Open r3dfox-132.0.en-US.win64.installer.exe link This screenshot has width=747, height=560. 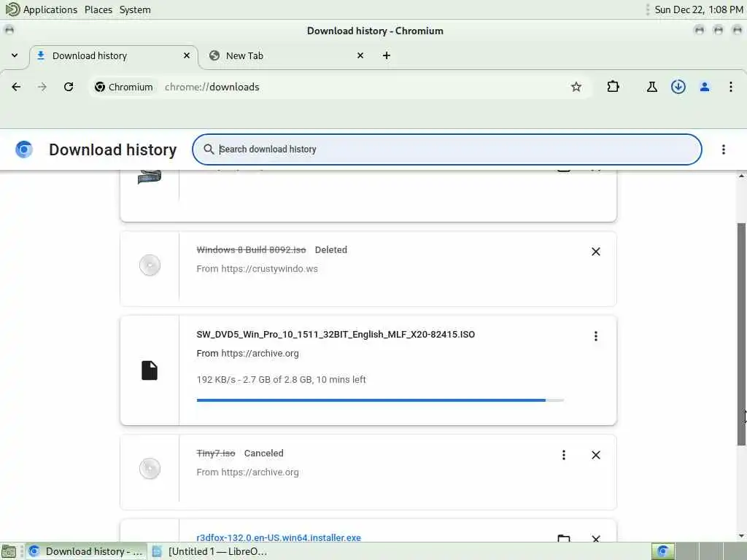tap(279, 537)
